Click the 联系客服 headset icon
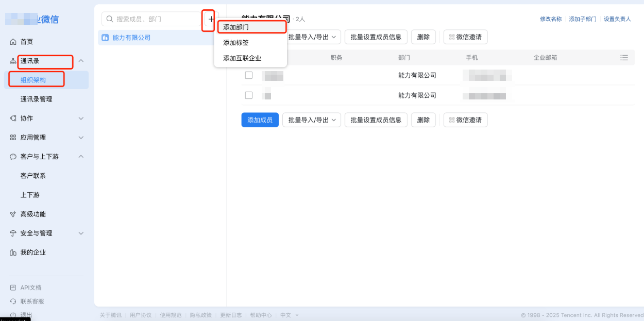Image resolution: width=644 pixels, height=321 pixels. click(x=13, y=301)
